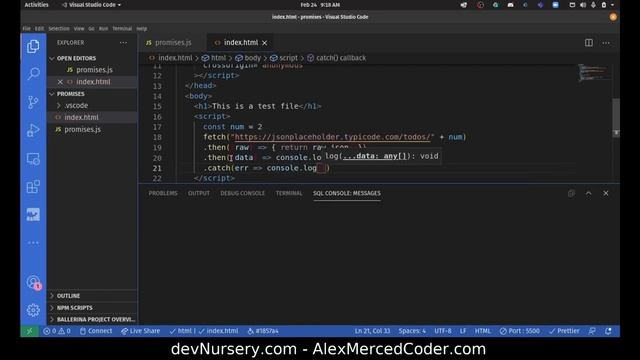This screenshot has width=640, height=360.
Task: Open the Visual Studio Code app menu dropdown
Action: [x=91, y=5]
